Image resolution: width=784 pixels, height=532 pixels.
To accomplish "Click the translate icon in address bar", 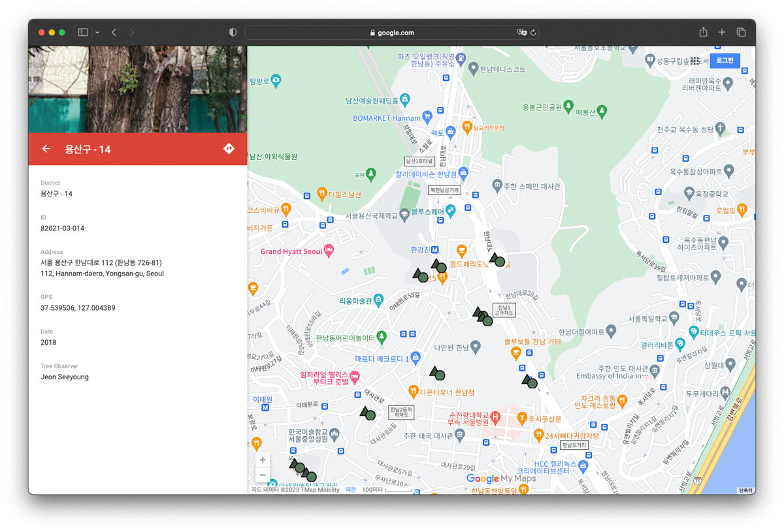I will pyautogui.click(x=521, y=33).
